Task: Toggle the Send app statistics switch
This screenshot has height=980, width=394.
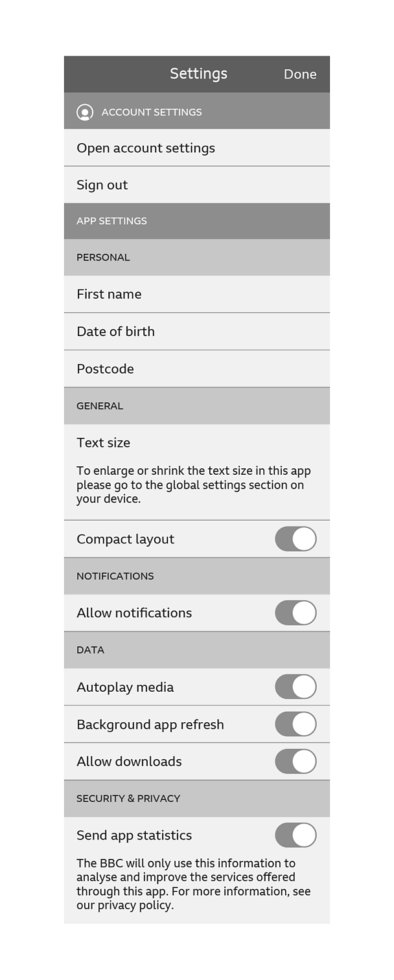Action: click(x=295, y=835)
